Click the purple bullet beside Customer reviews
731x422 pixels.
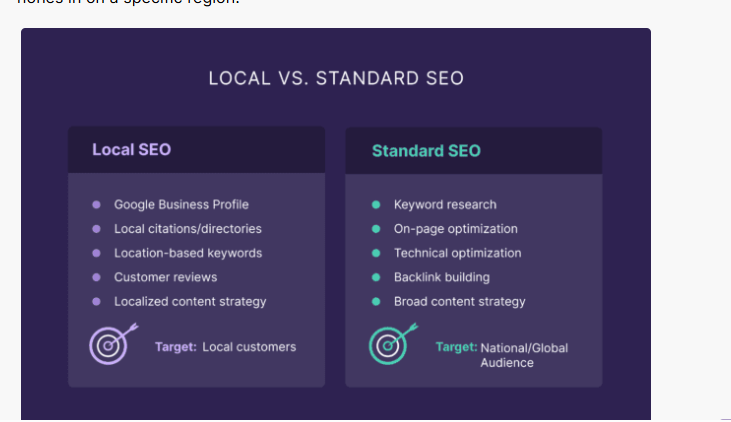pos(97,277)
